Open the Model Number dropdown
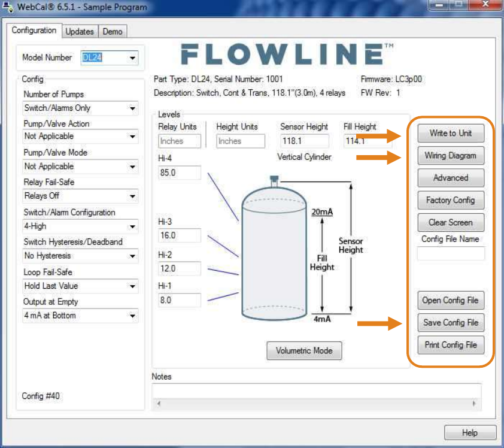This screenshot has height=448, width=504. coord(110,58)
